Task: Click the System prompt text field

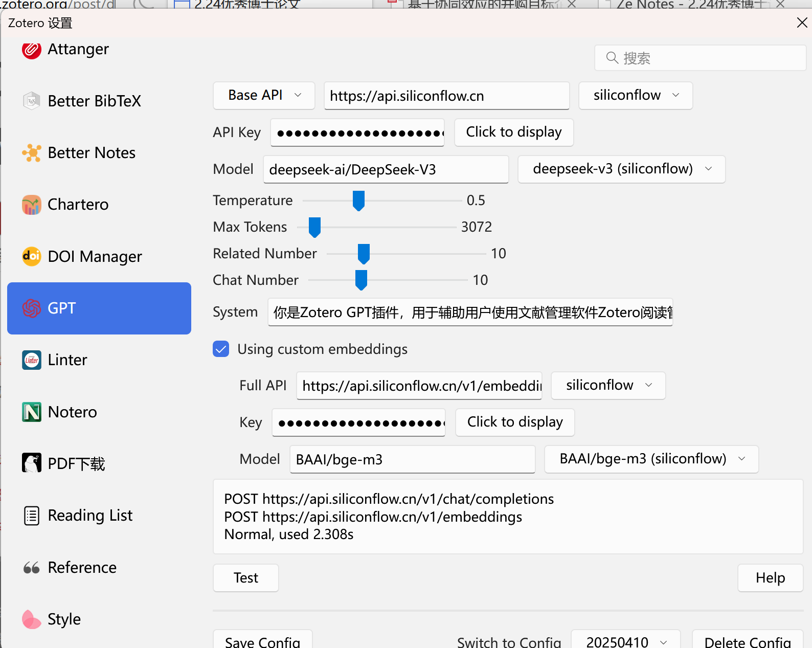Action: pos(470,312)
